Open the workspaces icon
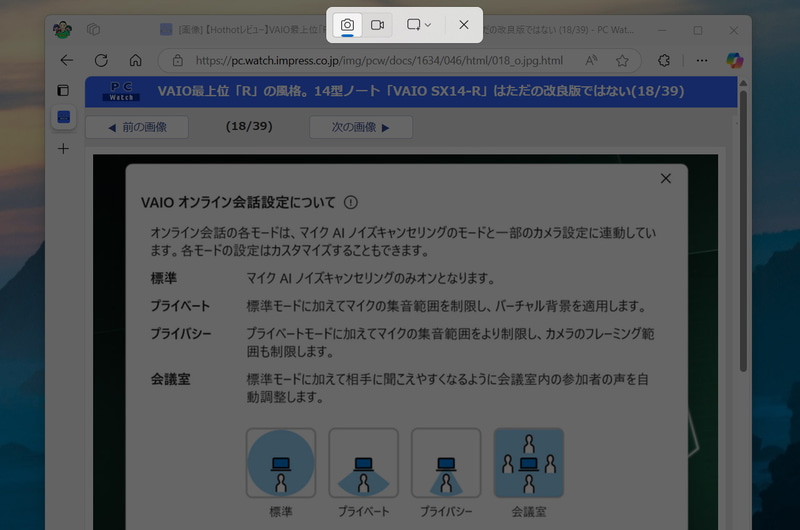The image size is (800, 530). [93, 30]
